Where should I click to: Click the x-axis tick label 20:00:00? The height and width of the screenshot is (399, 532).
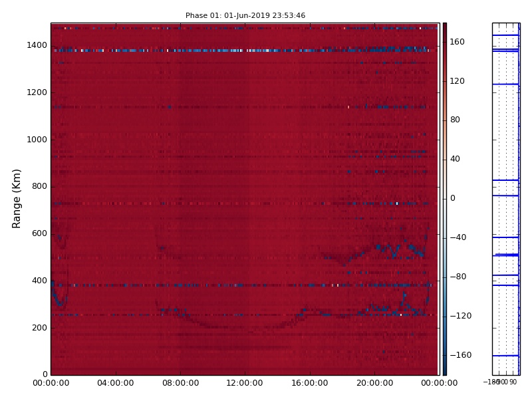[x=374, y=383]
